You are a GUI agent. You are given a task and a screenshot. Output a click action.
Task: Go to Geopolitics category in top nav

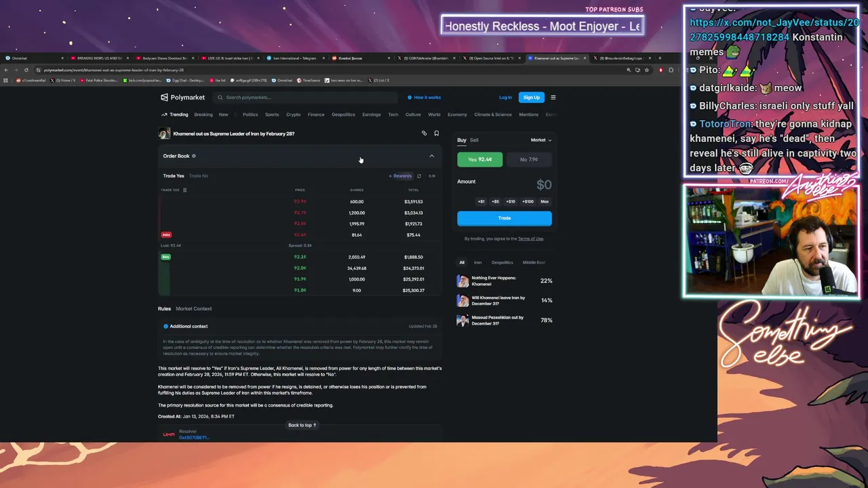pos(343,115)
